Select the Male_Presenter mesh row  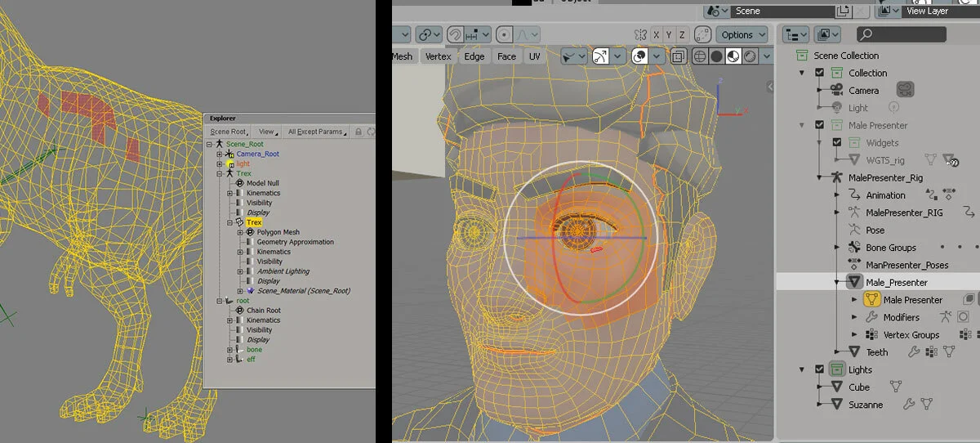878,282
